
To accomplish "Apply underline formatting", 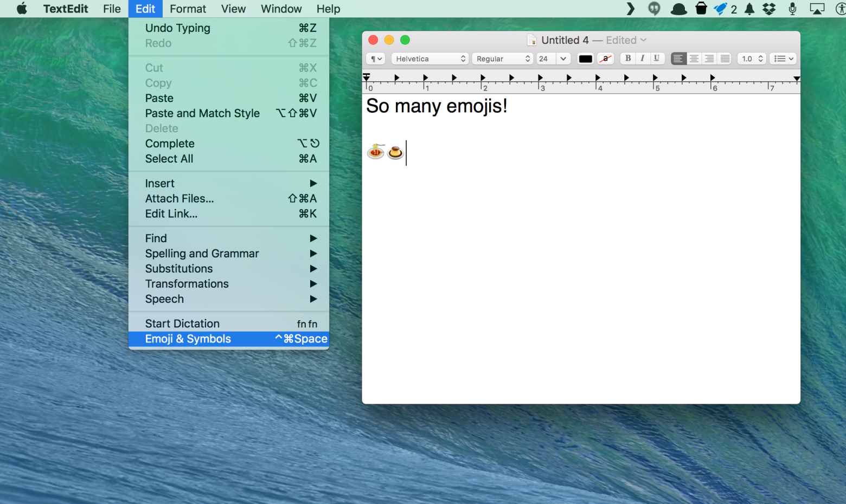I will click(657, 59).
